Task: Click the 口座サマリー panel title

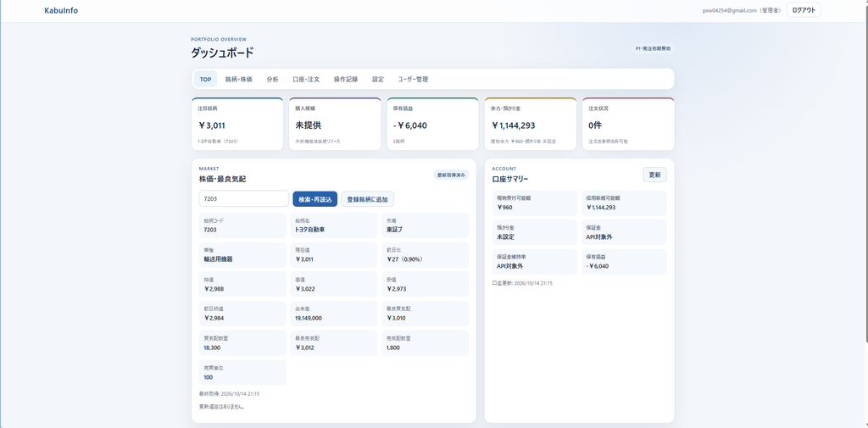Action: point(509,179)
